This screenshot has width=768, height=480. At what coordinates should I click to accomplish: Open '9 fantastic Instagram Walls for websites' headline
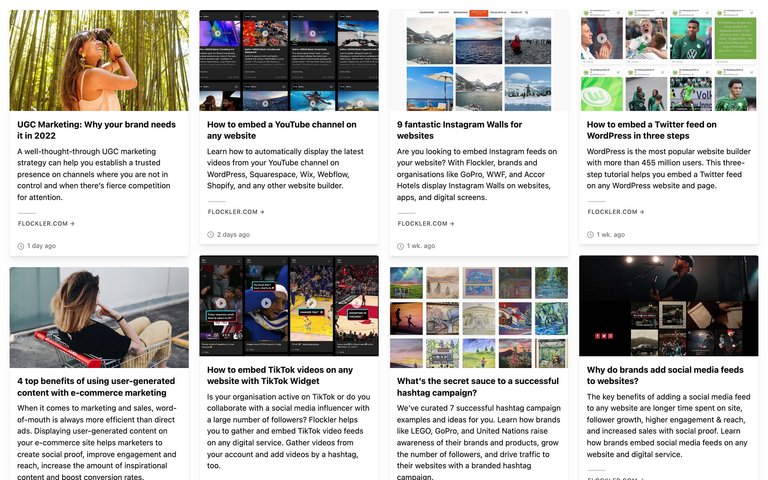coord(459,130)
